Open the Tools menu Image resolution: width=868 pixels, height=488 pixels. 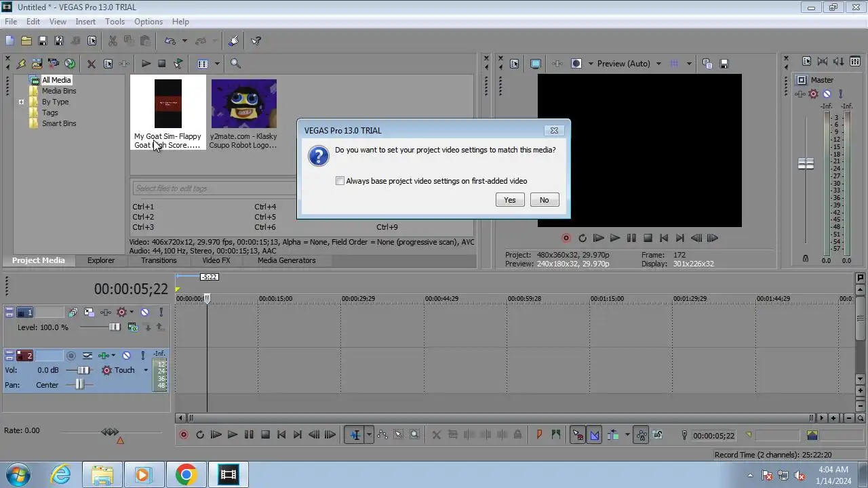click(115, 22)
